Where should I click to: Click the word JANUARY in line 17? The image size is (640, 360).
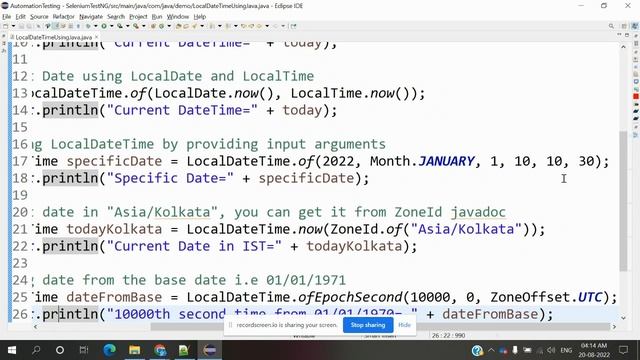point(447,161)
